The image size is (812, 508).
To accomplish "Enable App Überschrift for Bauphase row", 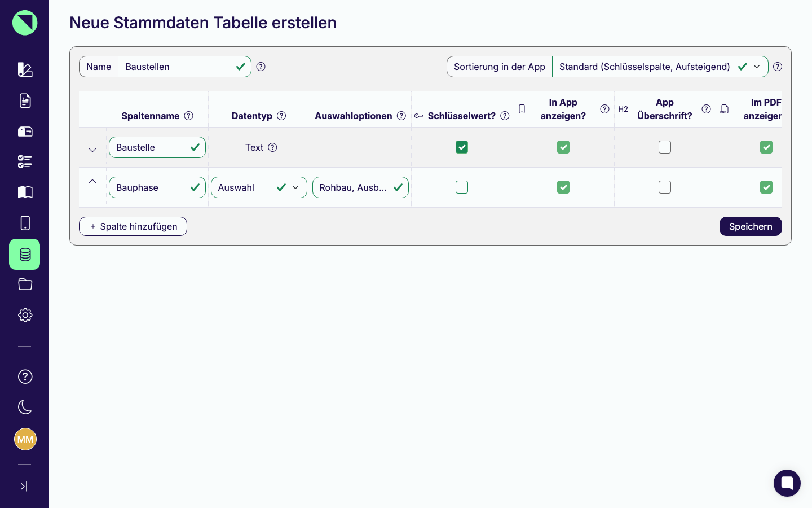I will tap(665, 187).
